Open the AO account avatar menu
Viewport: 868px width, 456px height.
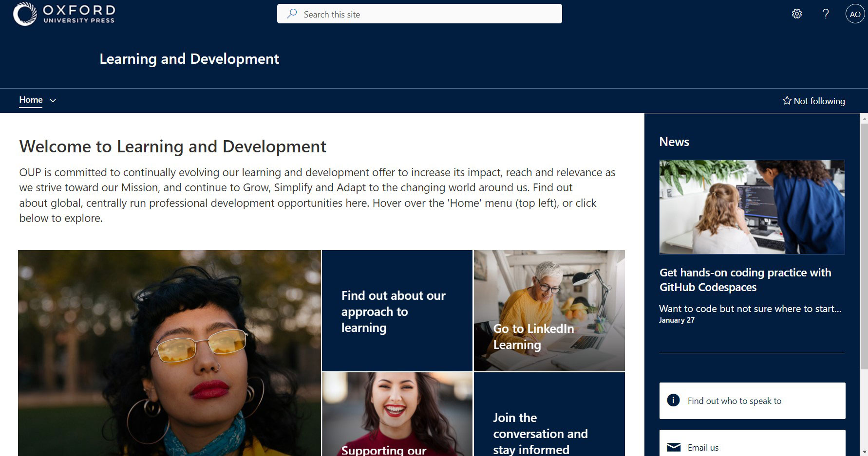854,14
